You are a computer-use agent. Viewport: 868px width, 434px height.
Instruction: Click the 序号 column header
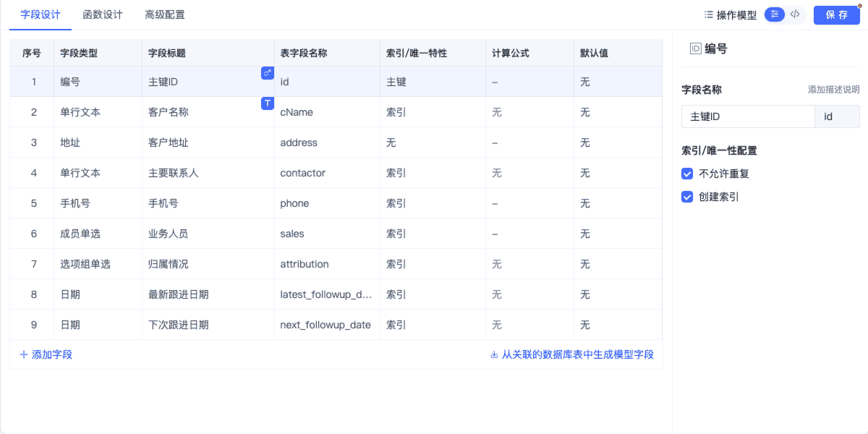pos(32,53)
